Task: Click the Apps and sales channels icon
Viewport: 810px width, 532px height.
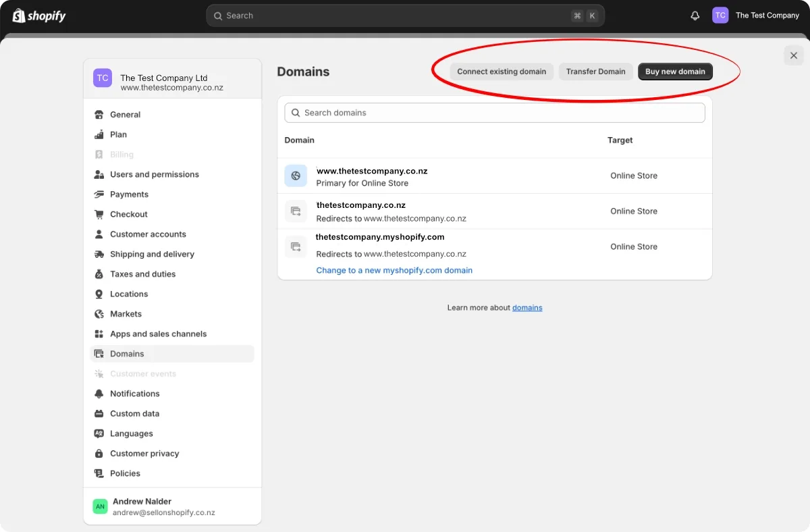Action: [x=99, y=334]
